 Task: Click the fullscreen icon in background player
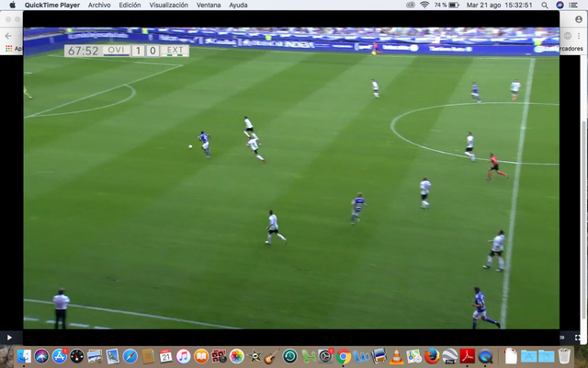pyautogui.click(x=578, y=338)
